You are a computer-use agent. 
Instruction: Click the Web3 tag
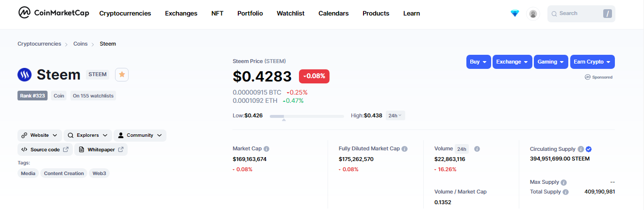tap(99, 173)
